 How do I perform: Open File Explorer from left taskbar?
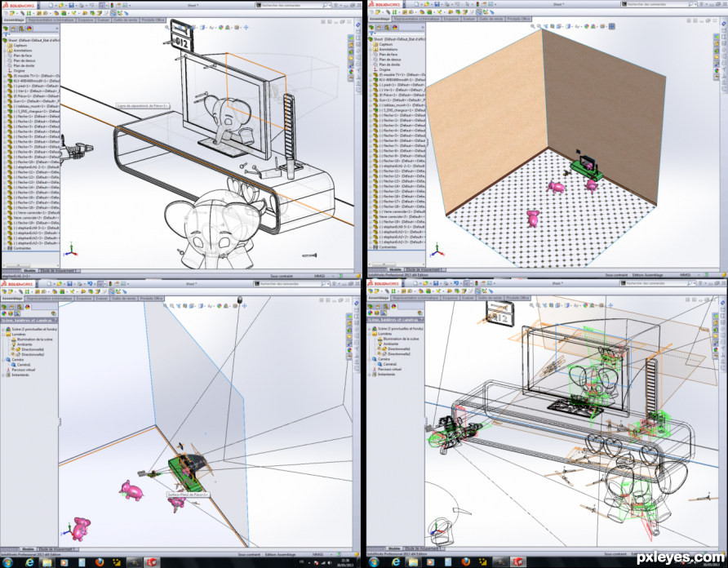point(47,562)
